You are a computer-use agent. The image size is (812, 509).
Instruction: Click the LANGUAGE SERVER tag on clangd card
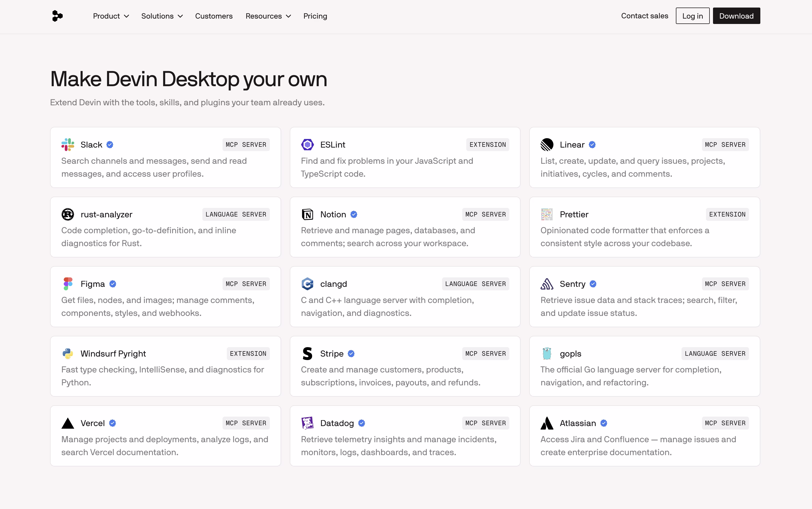tap(475, 284)
